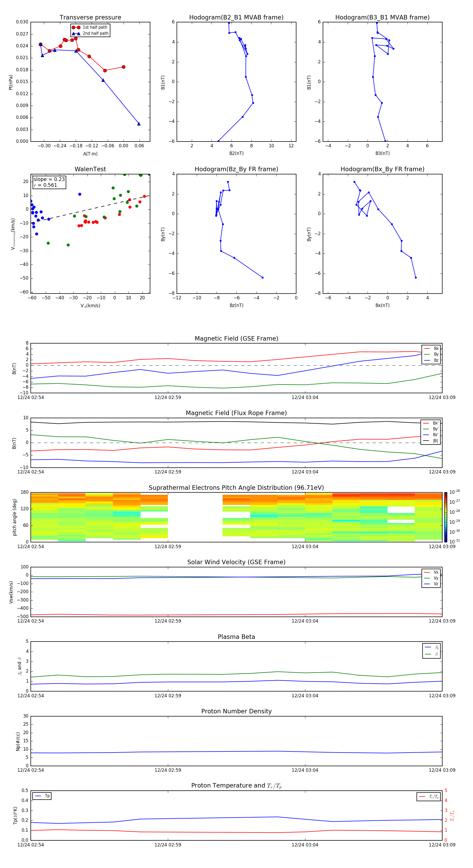The height and width of the screenshot is (868, 473).
Task: Click the 'Bz(nT)' x-axis label
Action: point(236,305)
